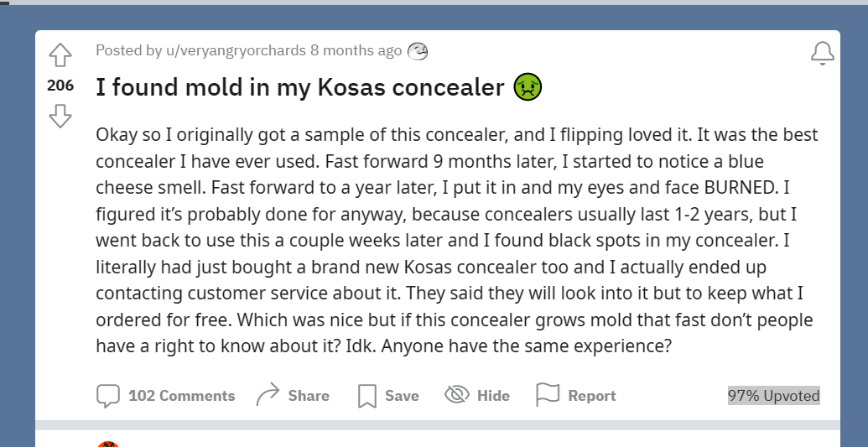The width and height of the screenshot is (868, 447).
Task: Select the Share text label
Action: click(309, 396)
